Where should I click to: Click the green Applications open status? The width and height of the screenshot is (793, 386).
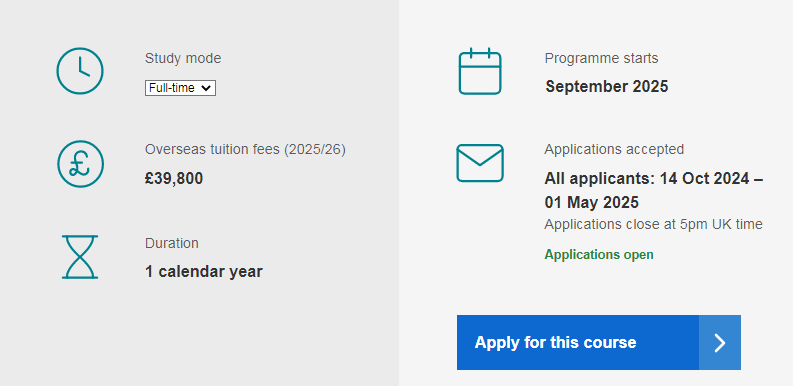click(x=599, y=254)
